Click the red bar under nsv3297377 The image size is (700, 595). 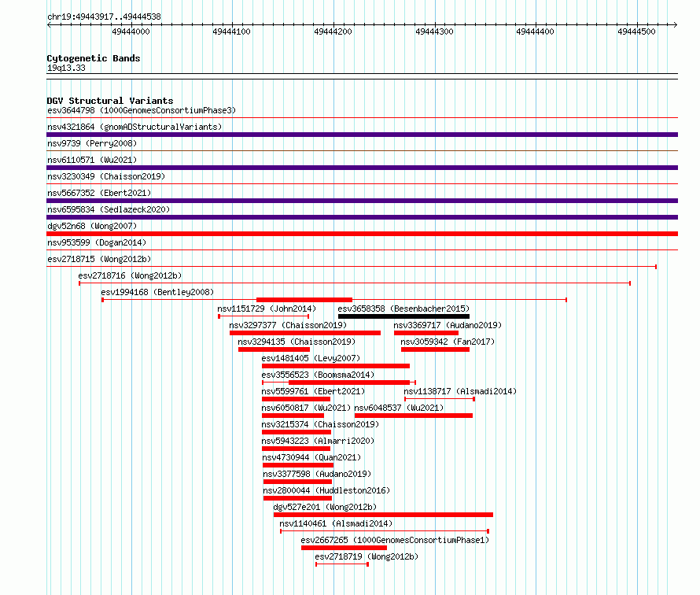click(305, 333)
